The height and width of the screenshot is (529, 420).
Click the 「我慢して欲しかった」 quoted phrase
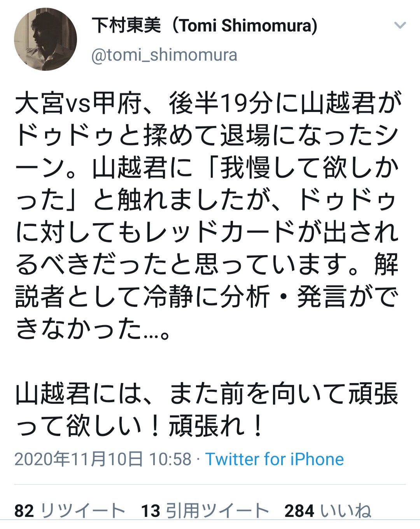303,168
